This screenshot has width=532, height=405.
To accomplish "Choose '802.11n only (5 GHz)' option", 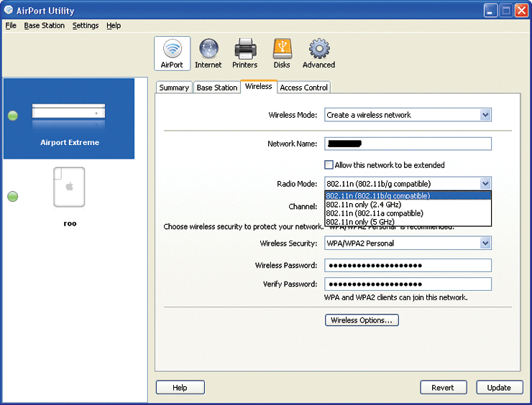I will pyautogui.click(x=408, y=222).
